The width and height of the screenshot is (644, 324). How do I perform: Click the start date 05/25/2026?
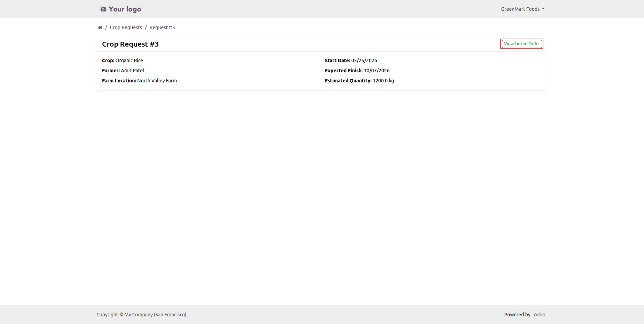click(x=364, y=60)
